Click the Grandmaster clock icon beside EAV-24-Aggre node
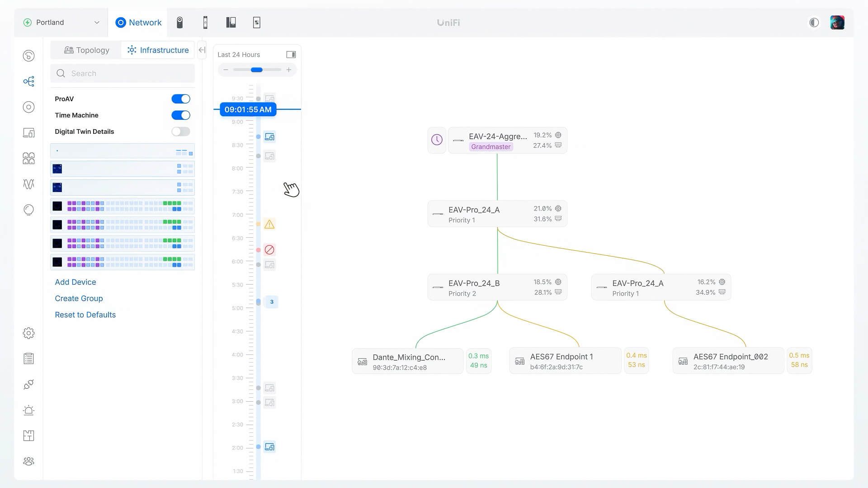This screenshot has width=868, height=488. coord(436,140)
